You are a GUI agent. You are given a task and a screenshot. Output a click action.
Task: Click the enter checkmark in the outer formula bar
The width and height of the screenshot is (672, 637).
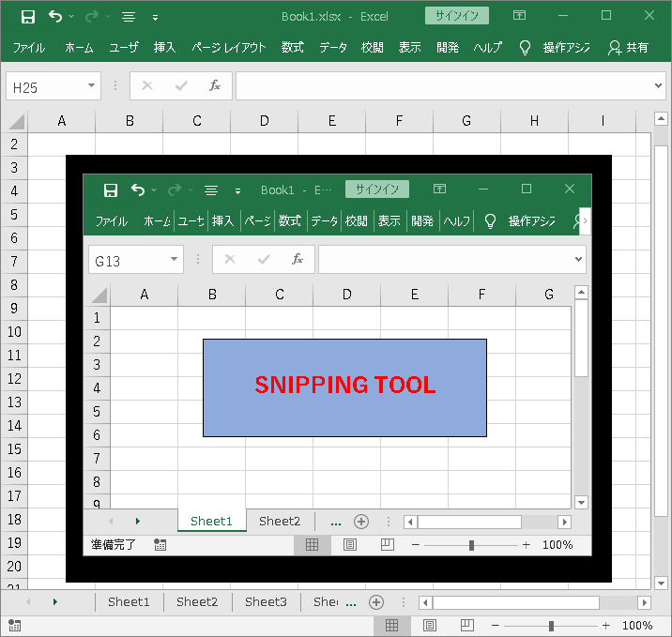click(181, 85)
